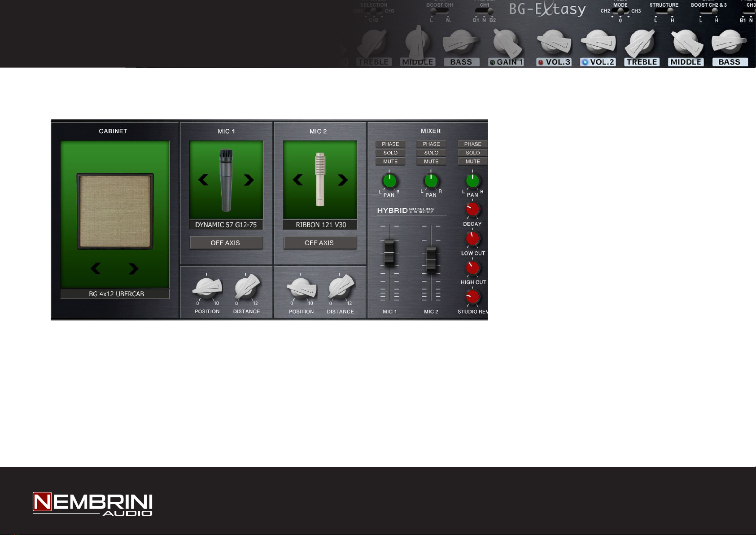Toggle PHASE for the Mic 2 channel

coord(431,144)
